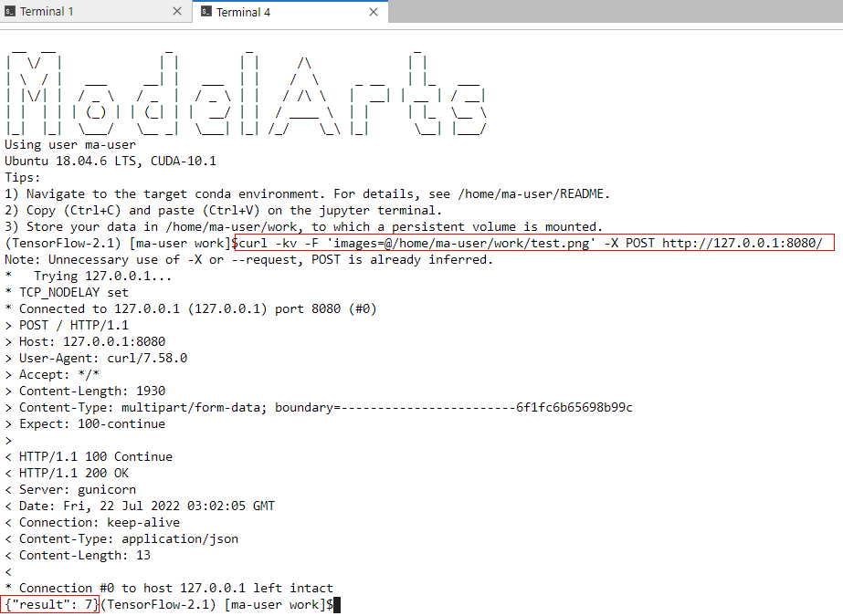Click the http://127.0.0.1:8080/ URL in command
The height and width of the screenshot is (616, 843).
pos(742,244)
